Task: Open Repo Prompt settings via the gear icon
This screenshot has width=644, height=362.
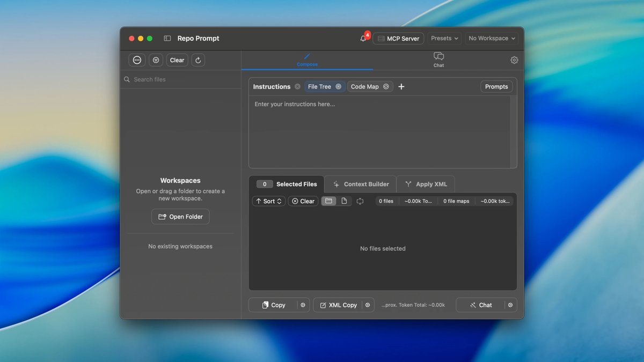Action: coord(514,60)
